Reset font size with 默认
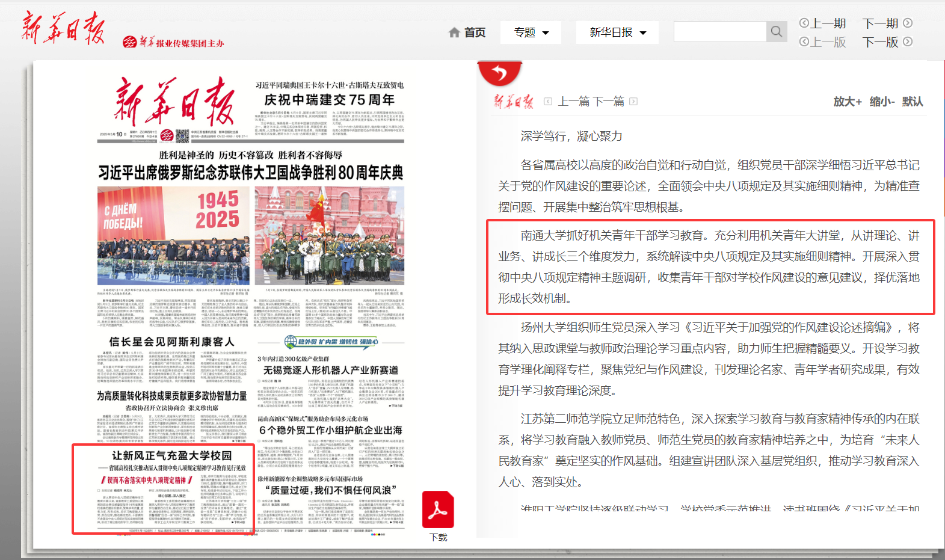This screenshot has width=945, height=560. click(x=913, y=102)
